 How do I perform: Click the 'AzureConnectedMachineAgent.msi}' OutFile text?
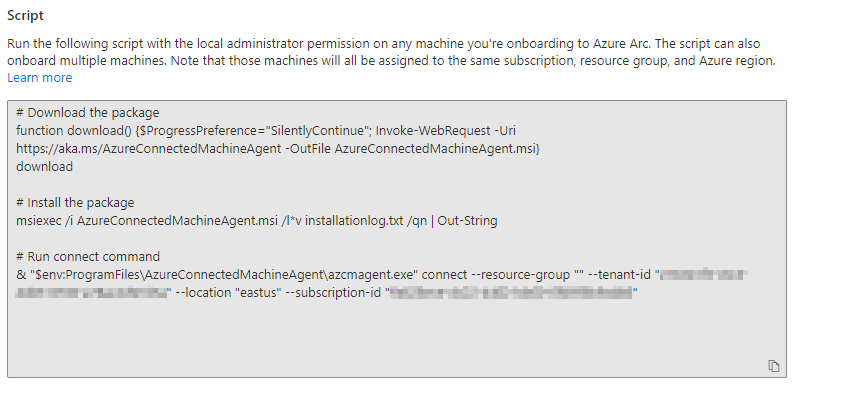437,149
